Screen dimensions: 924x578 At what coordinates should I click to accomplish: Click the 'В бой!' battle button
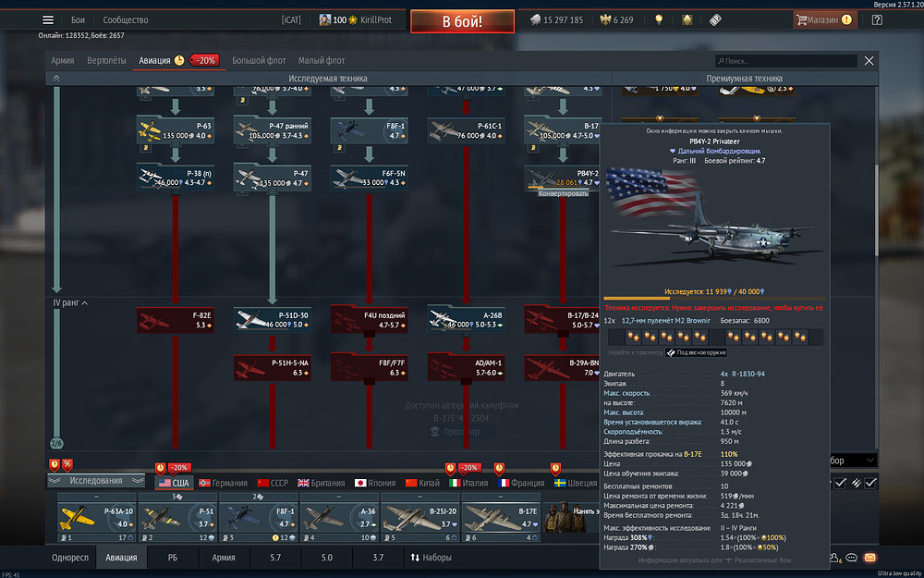pos(463,21)
